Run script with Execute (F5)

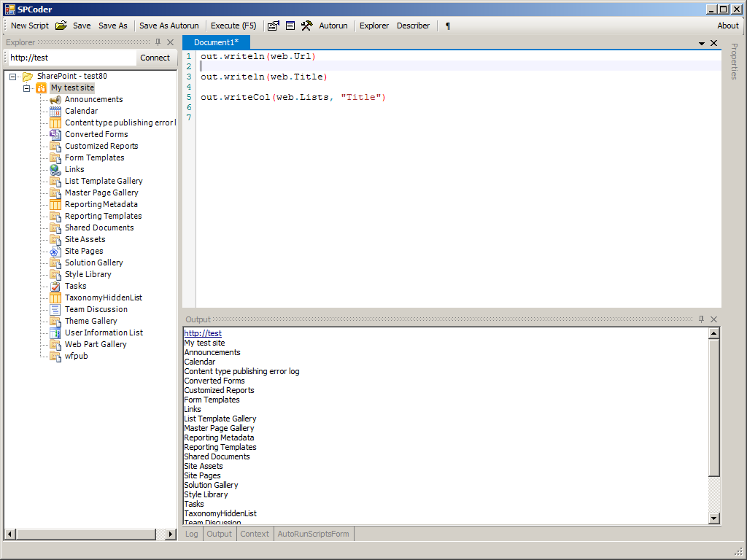point(233,26)
